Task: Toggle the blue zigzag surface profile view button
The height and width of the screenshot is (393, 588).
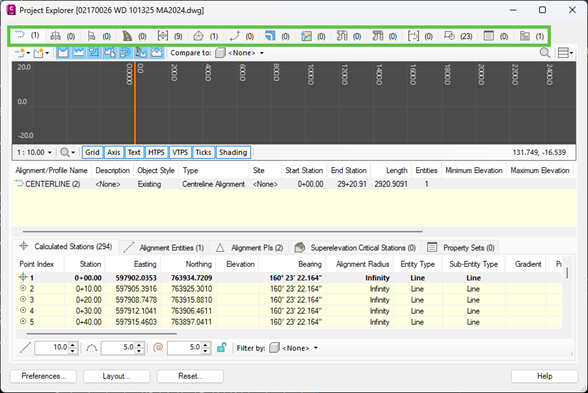Action: click(79, 53)
